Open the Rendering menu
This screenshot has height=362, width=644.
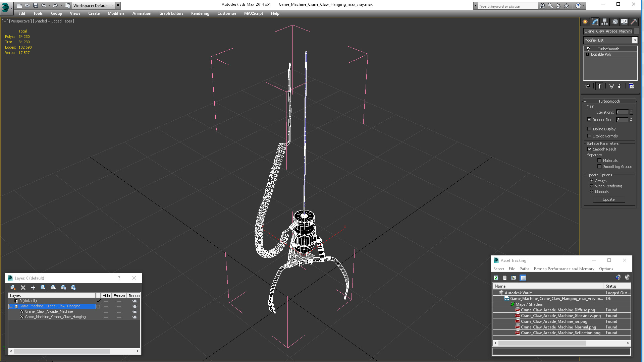pyautogui.click(x=200, y=13)
